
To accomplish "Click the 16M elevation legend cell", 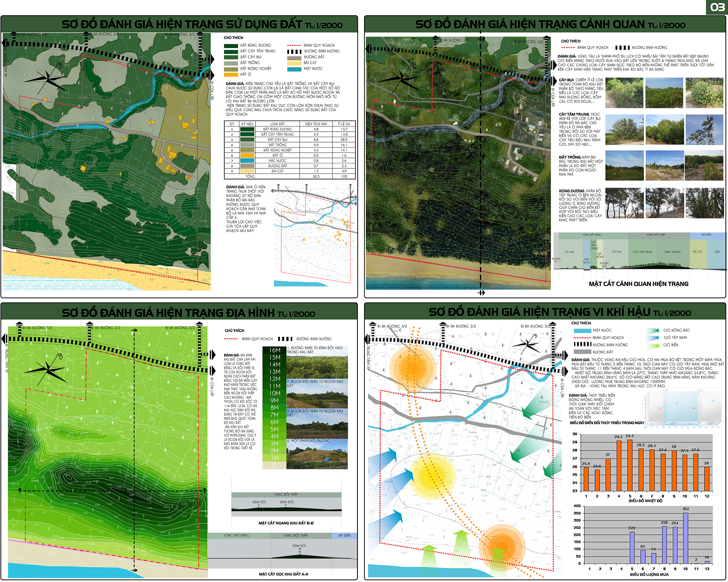I will point(274,350).
